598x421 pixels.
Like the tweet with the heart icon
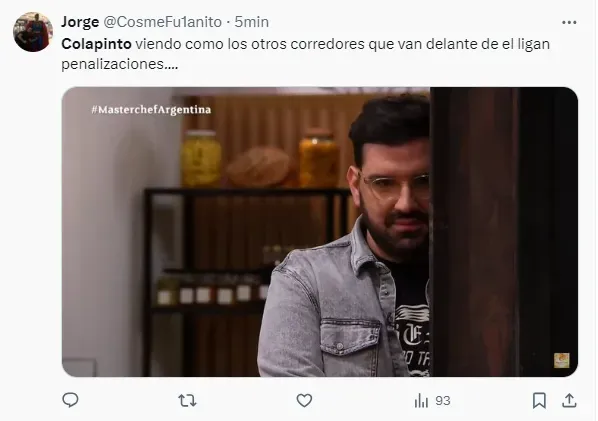304,400
